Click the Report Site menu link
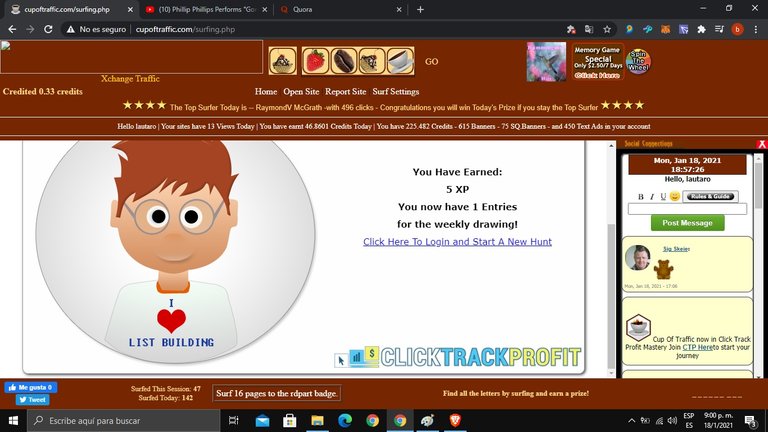 345,92
